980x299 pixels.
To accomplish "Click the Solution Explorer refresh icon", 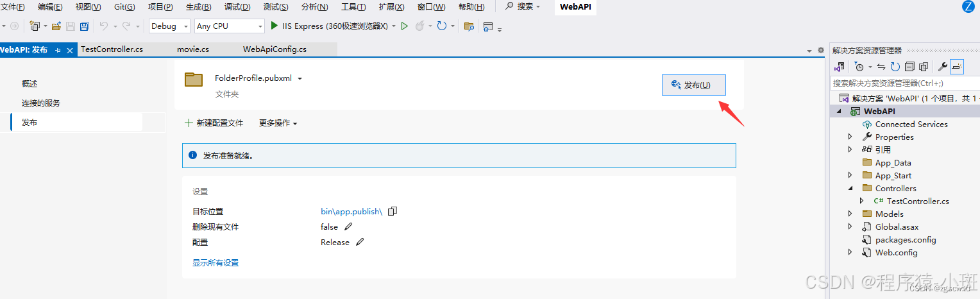I will pyautogui.click(x=895, y=67).
